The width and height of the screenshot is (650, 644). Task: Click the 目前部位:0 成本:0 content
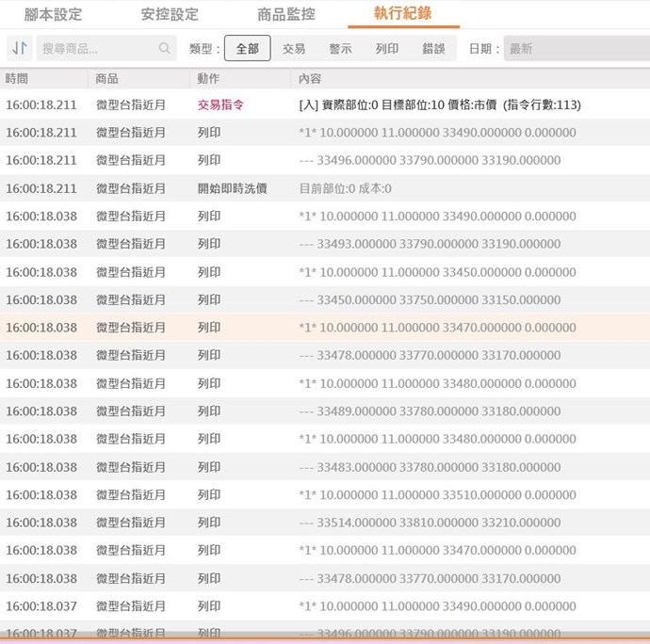coord(346,188)
